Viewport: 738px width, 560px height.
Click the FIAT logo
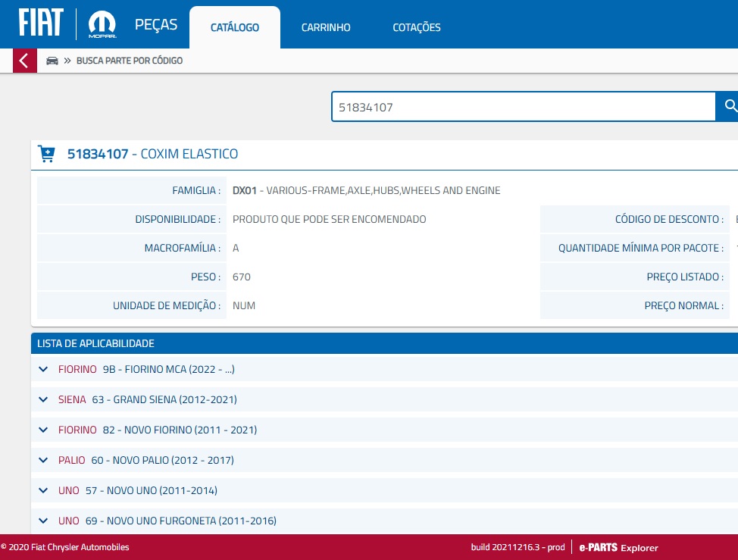(x=41, y=24)
